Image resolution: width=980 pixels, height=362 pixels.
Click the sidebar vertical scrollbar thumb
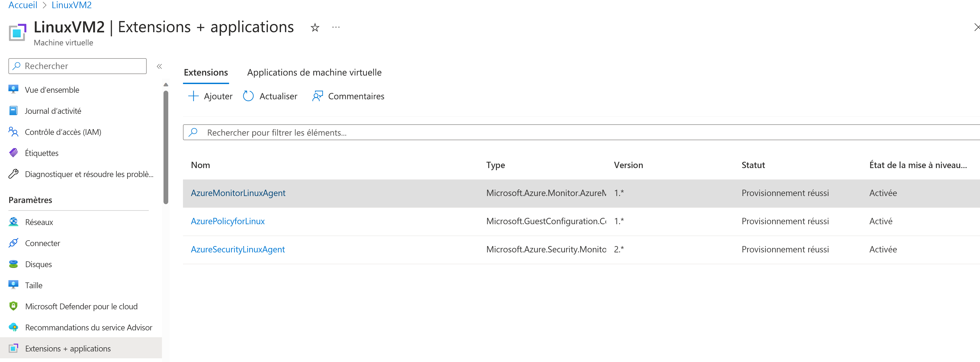tap(166, 147)
